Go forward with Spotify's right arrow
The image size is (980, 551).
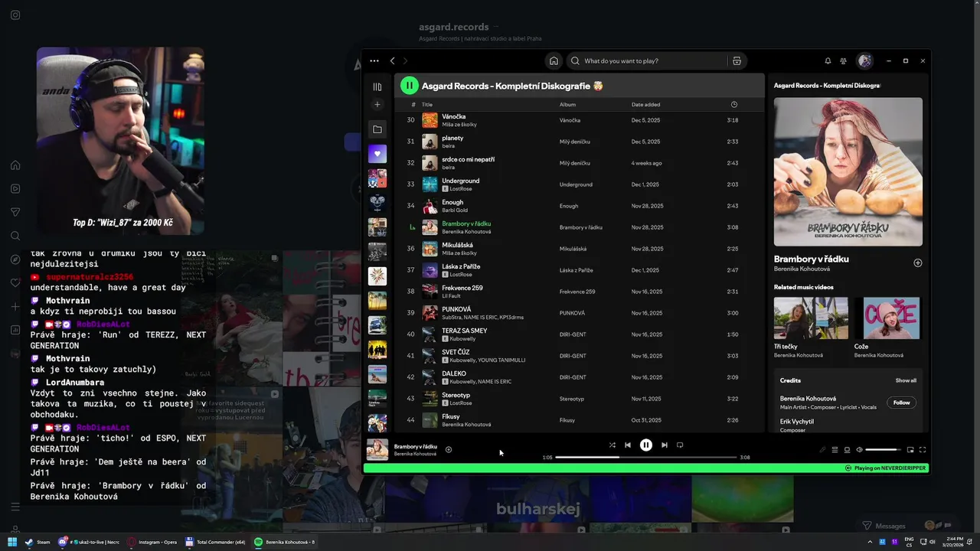click(406, 60)
